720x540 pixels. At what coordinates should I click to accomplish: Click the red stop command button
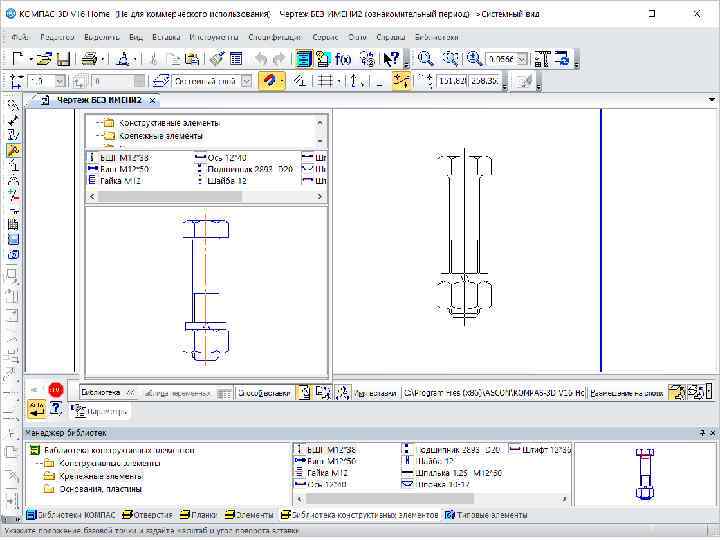[56, 390]
